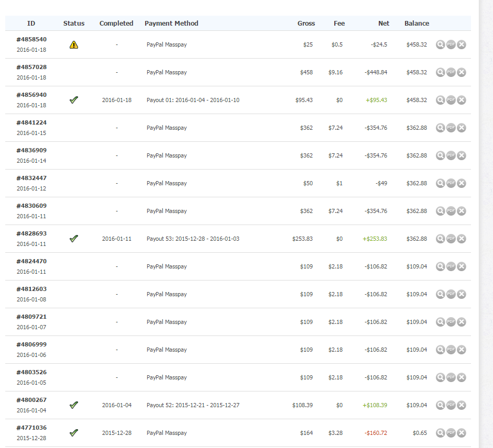Click the $458 gross amount for #4857028

[306, 72]
